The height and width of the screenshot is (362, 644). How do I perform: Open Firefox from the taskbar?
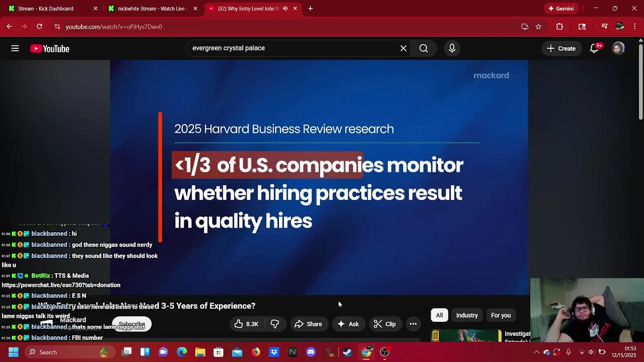(x=256, y=352)
